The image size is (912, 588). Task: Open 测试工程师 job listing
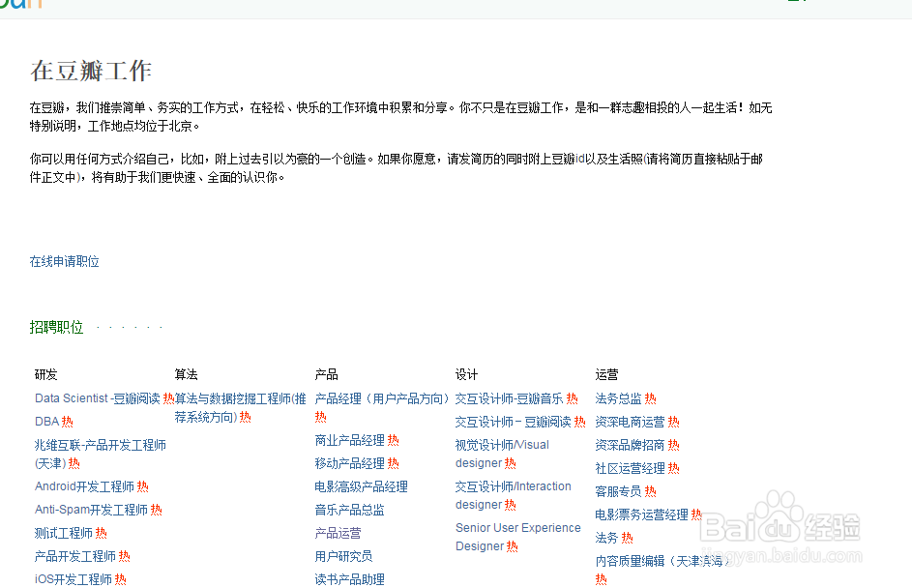pos(64,533)
